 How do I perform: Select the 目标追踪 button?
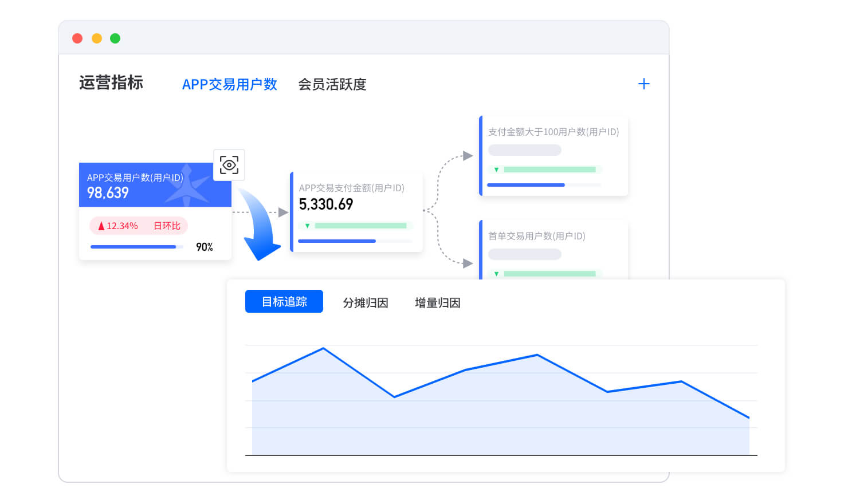pos(284,302)
